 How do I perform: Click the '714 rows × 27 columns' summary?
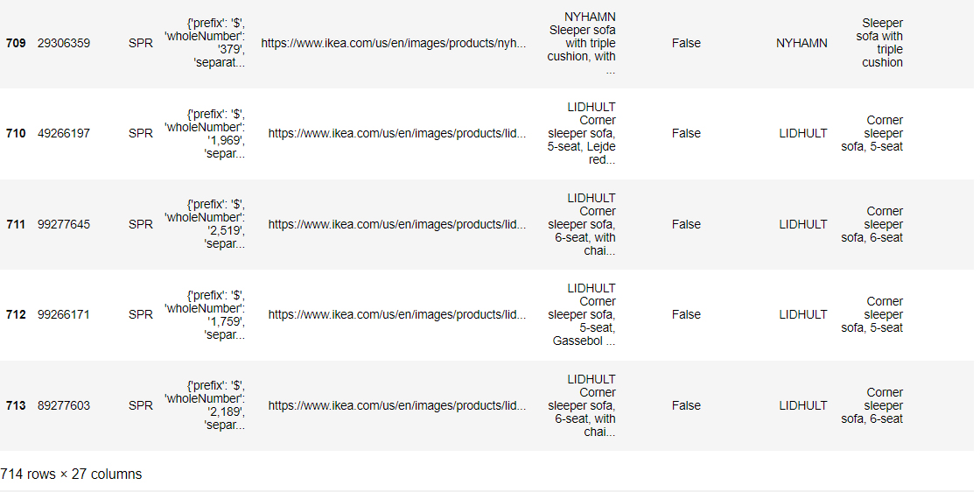coord(71,474)
